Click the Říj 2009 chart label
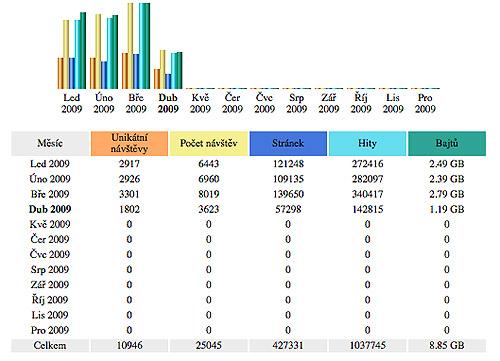Image resolution: width=500 pixels, height=361 pixels. (361, 103)
